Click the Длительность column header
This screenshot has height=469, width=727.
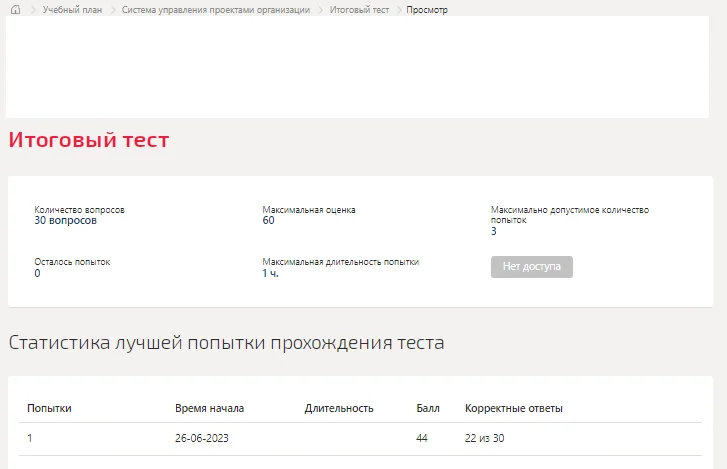339,408
